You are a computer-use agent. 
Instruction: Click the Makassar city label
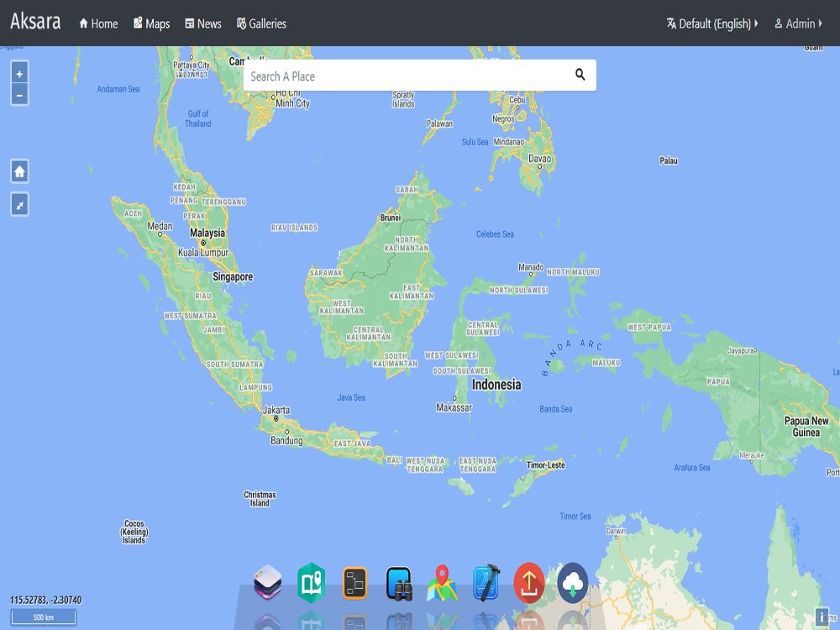click(x=454, y=407)
